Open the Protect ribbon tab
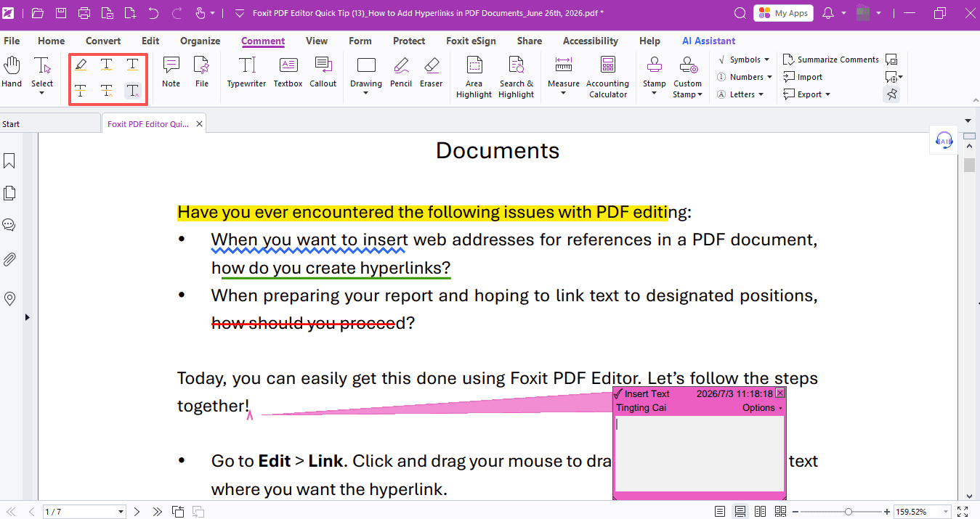 pos(409,41)
